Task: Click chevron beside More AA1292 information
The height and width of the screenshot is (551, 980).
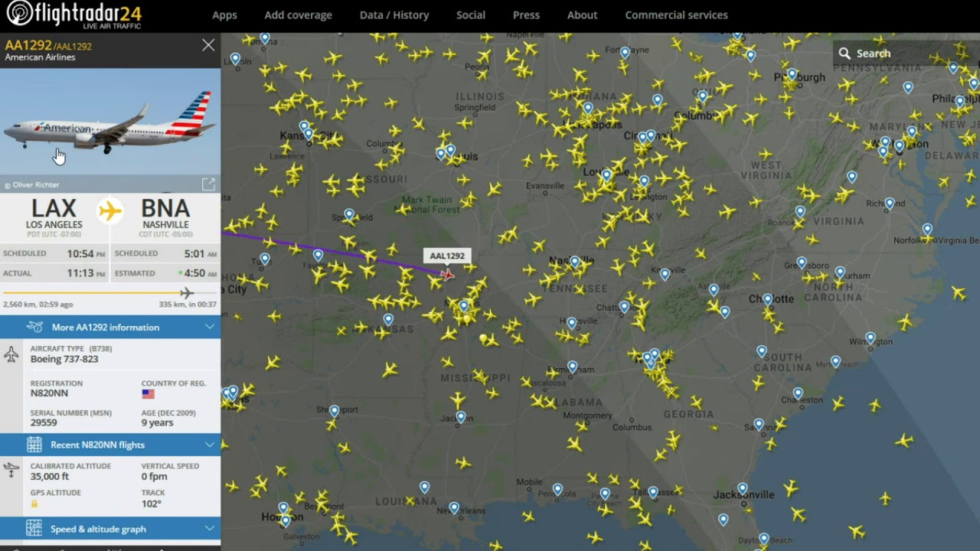Action: (x=210, y=327)
